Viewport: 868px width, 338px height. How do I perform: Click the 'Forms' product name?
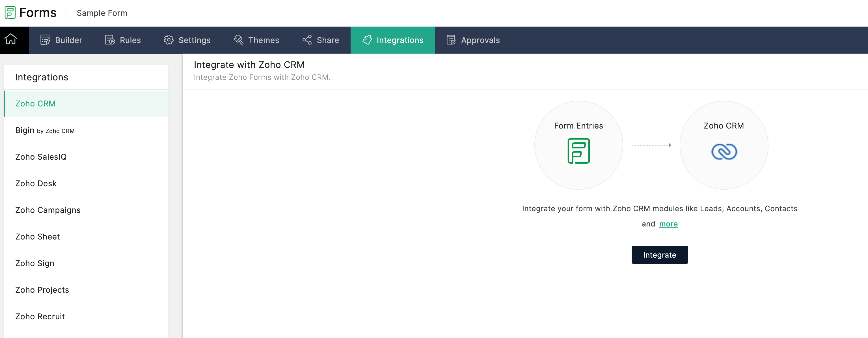(38, 13)
